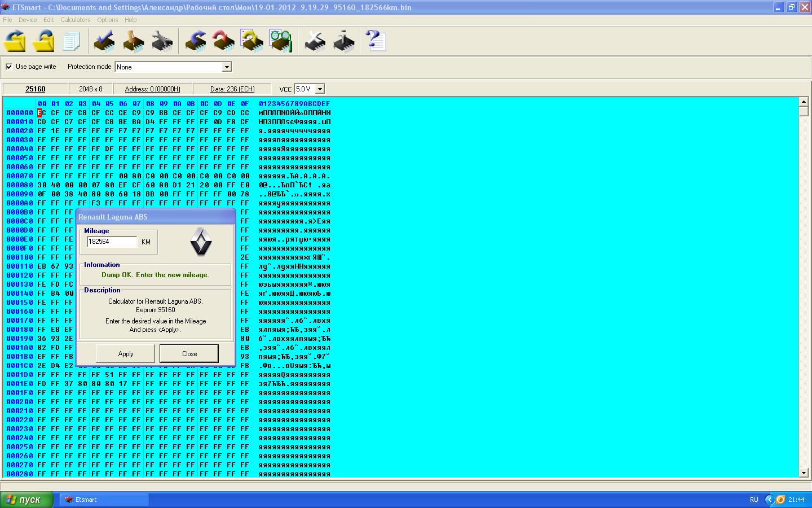Select the highlighted EC byte at 000000
Screen dimensions: 812x508
42,113
